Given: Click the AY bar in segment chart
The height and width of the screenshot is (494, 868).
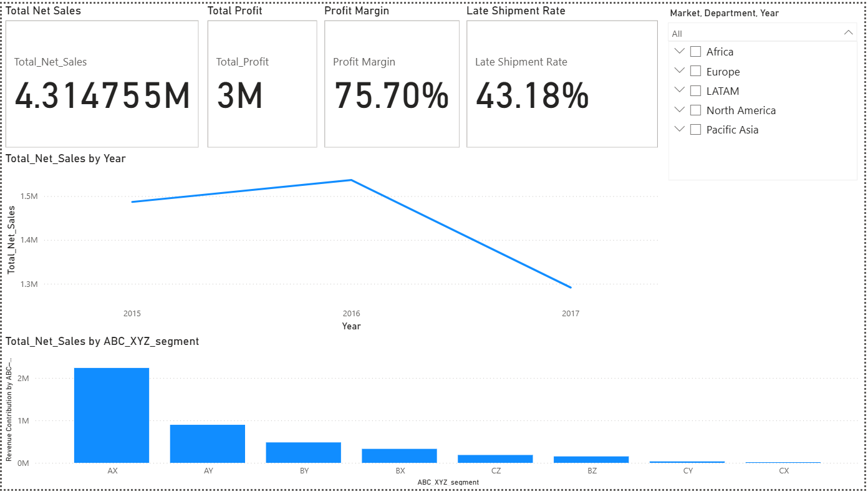Looking at the screenshot, I should pyautogui.click(x=208, y=443).
